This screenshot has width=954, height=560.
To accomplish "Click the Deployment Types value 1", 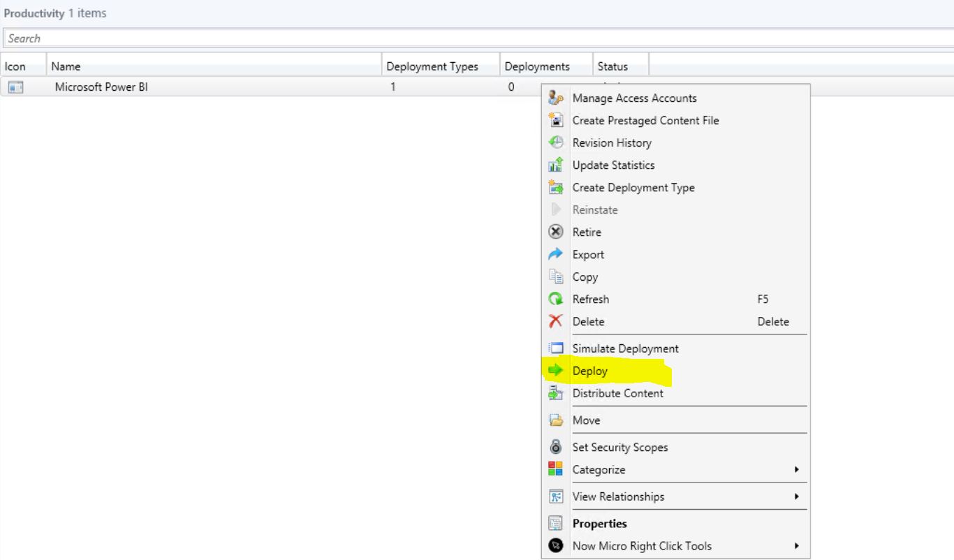I will click(x=393, y=87).
